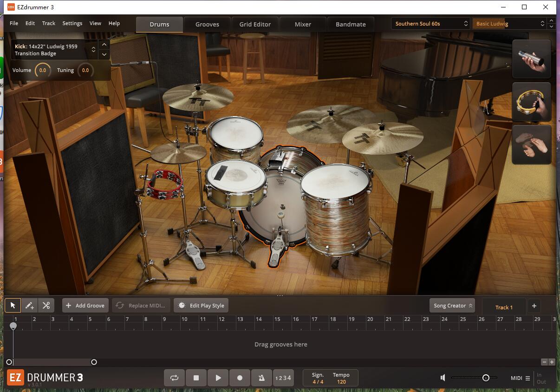
Task: Click the hi-hat foot pedal
Action: click(x=195, y=255)
